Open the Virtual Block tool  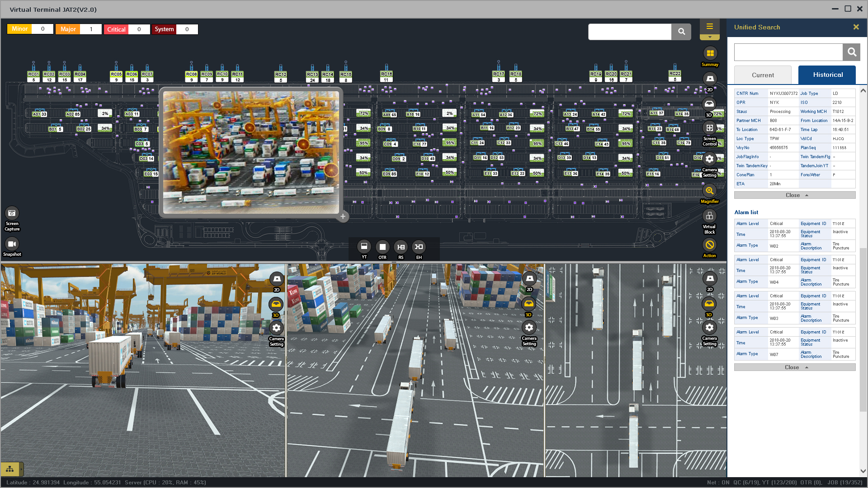coord(709,216)
